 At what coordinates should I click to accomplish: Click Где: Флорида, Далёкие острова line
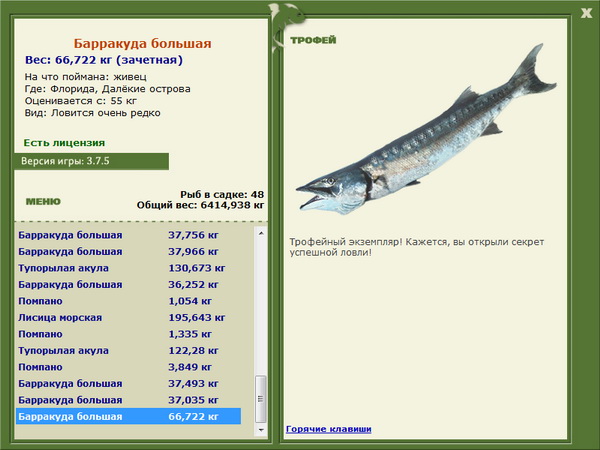108,89
